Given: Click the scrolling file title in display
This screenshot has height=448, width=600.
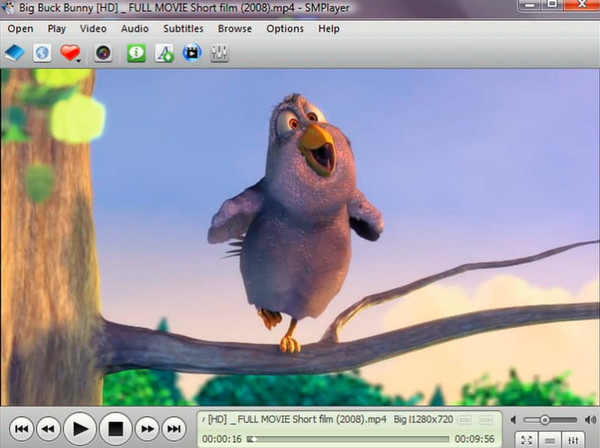Looking at the screenshot, I should point(294,420).
